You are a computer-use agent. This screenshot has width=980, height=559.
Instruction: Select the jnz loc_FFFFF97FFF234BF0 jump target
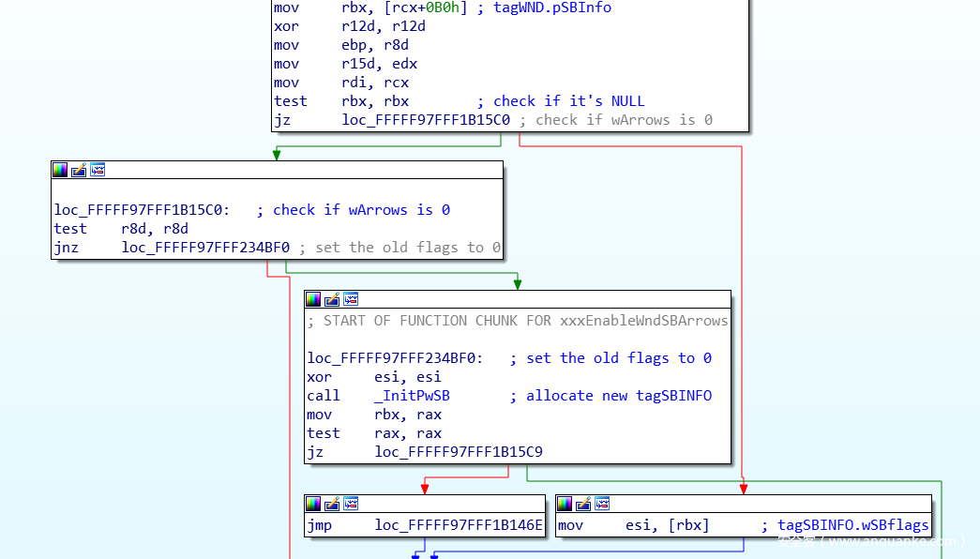point(205,248)
